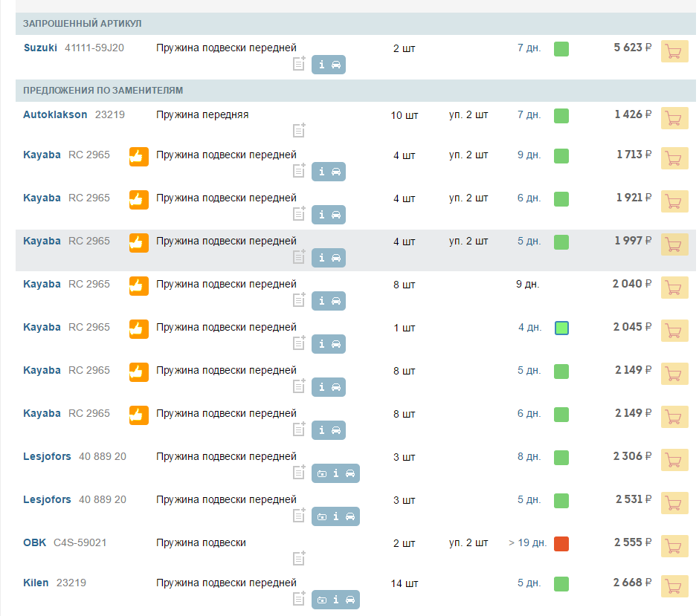Add Lesjofors priced 2 306 ₽ to cart
The width and height of the screenshot is (699, 616).
tap(674, 461)
